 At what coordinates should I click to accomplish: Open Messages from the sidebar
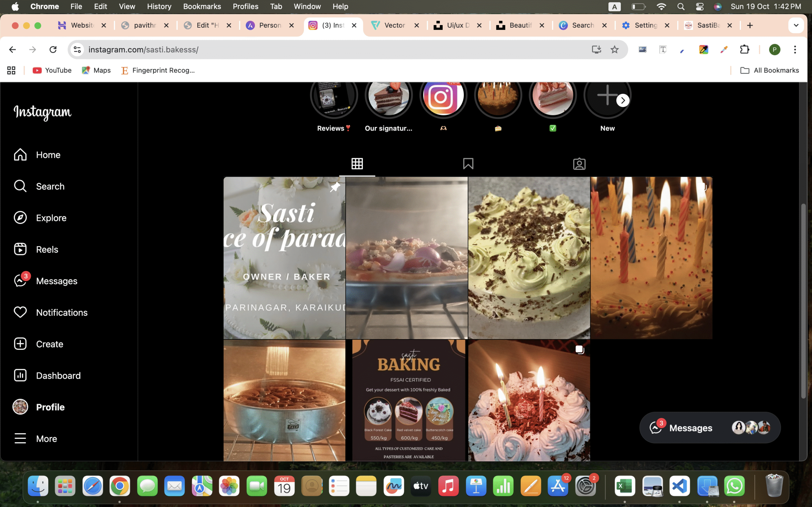56,281
